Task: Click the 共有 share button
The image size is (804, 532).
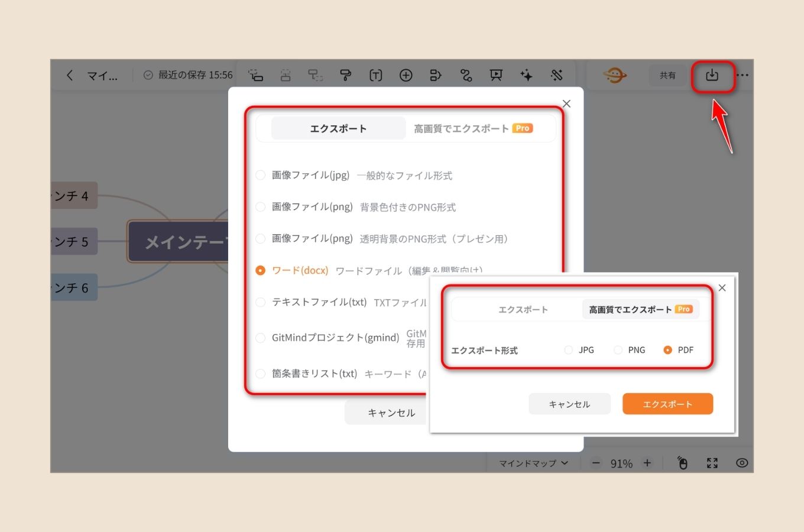Action: 668,75
